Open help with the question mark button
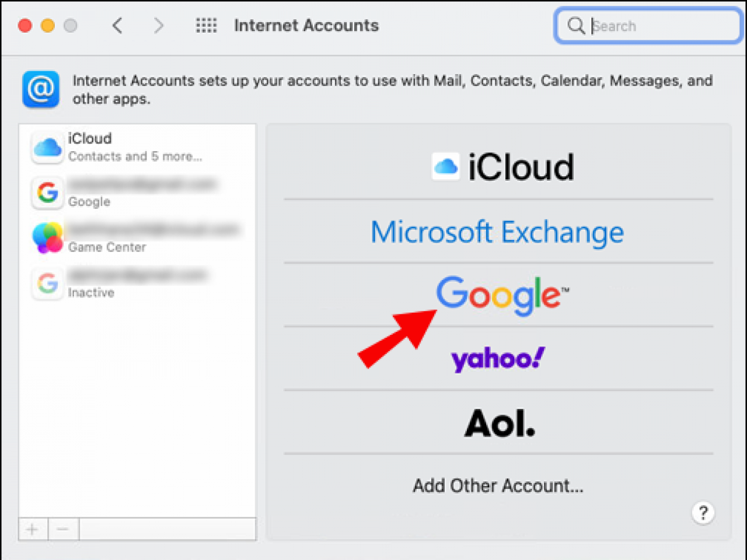The width and height of the screenshot is (747, 560). pyautogui.click(x=703, y=513)
